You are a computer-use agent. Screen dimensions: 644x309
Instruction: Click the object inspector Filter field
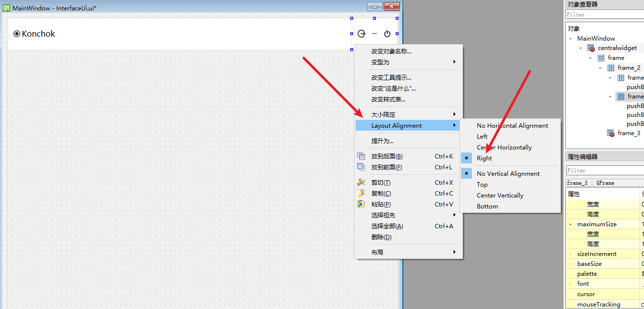[x=603, y=15]
